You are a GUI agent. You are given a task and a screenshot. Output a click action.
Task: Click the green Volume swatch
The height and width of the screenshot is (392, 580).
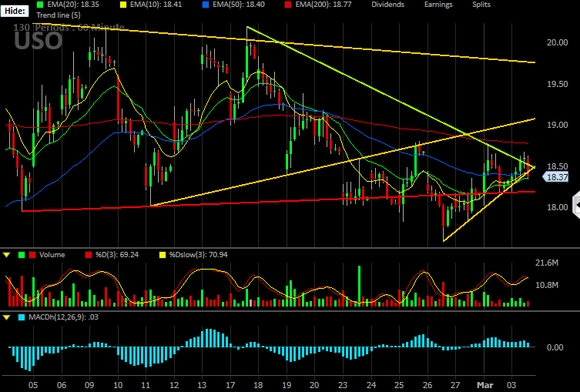tap(22, 255)
